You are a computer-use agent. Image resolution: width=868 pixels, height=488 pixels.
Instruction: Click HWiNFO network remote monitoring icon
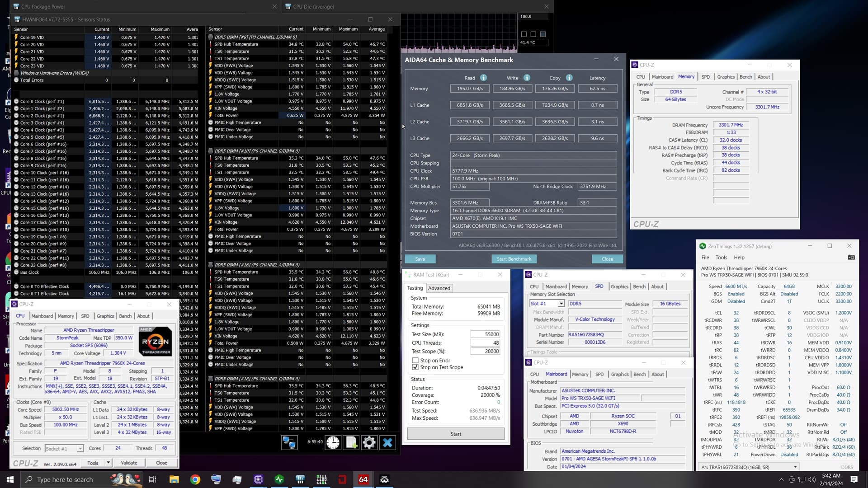(289, 442)
